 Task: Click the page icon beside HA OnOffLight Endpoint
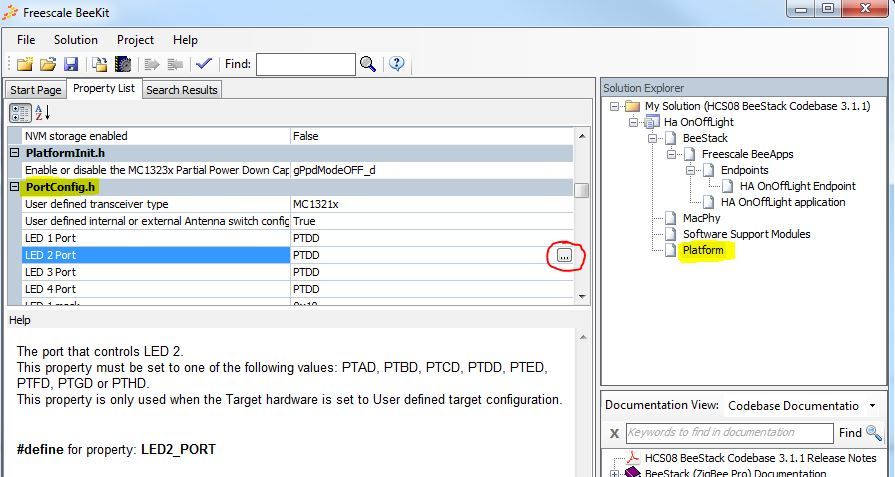(x=727, y=186)
